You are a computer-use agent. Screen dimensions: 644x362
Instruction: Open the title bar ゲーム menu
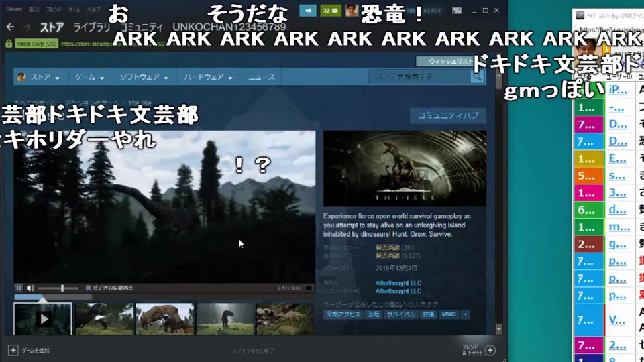pos(74,9)
